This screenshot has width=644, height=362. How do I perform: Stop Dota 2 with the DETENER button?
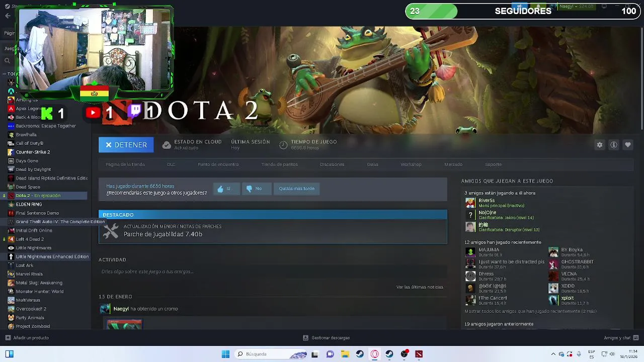[x=126, y=145]
